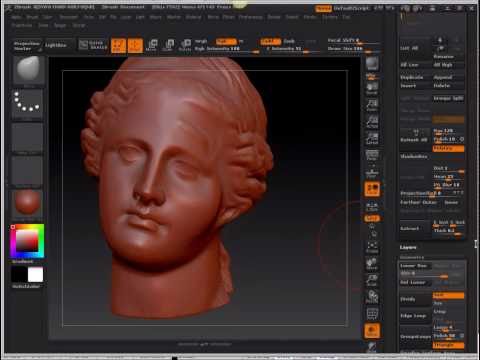Toggle XYZ rotation mode
This screenshot has width=480, height=360.
(372, 219)
